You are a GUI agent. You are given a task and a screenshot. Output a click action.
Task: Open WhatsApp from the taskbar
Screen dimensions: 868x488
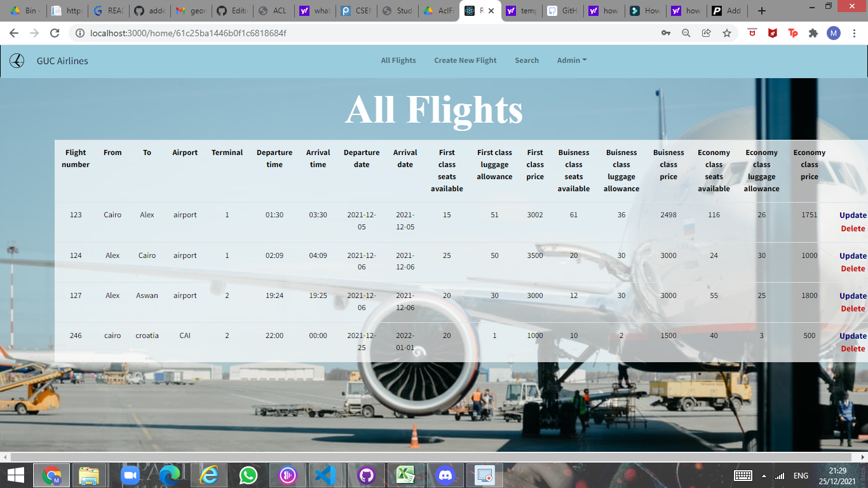(x=248, y=475)
